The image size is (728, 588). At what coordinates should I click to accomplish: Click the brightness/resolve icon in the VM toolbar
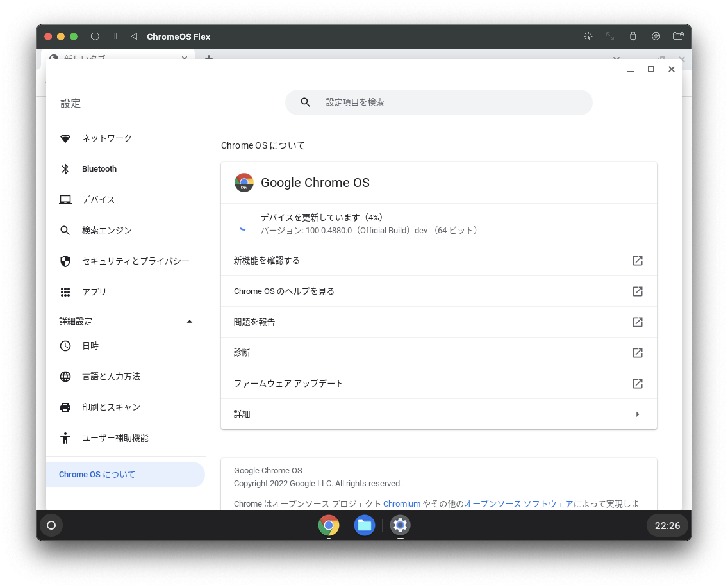(588, 36)
